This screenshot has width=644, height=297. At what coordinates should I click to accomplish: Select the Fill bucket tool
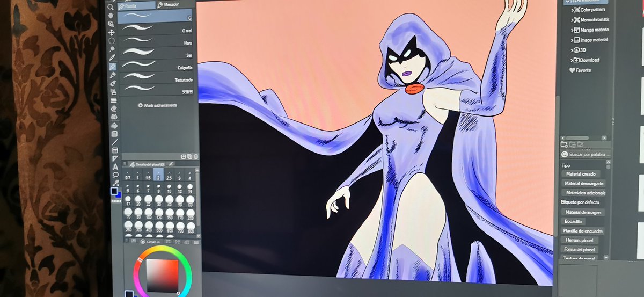[114, 126]
